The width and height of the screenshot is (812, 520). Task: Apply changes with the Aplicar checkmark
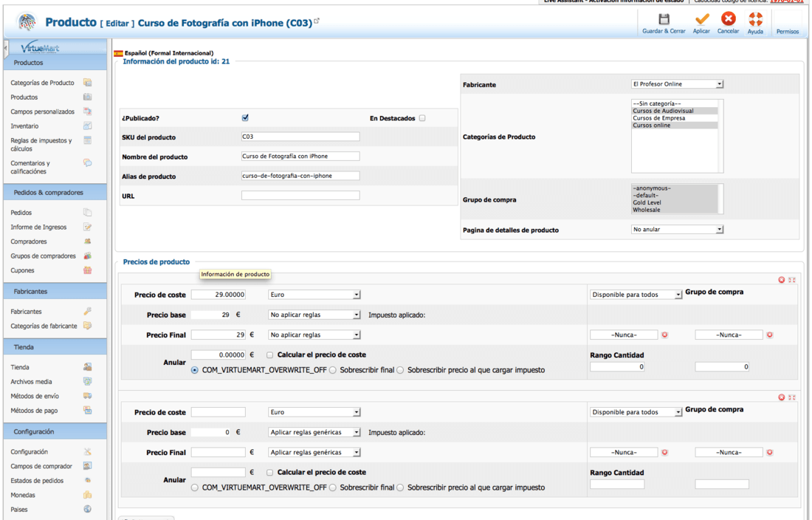click(x=702, y=20)
